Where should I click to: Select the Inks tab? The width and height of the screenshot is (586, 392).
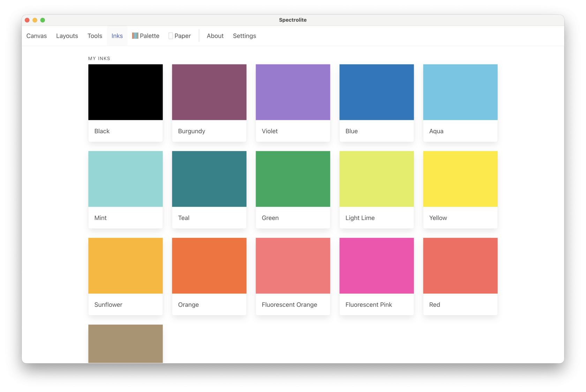117,36
